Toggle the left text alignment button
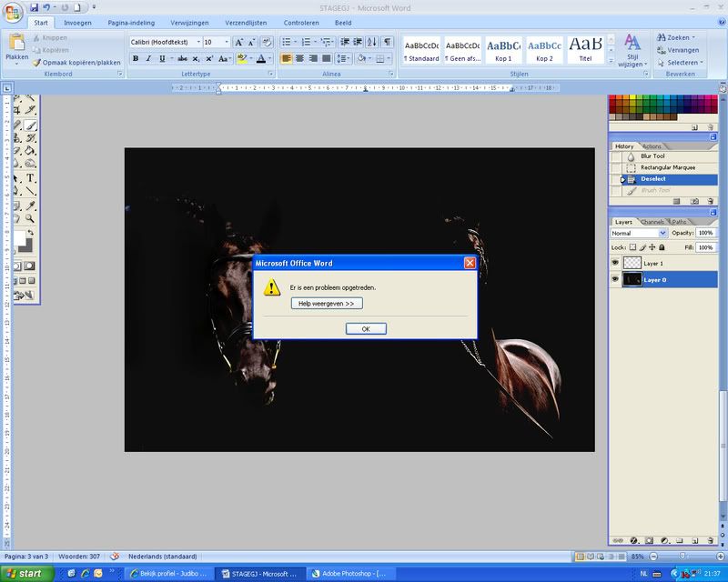Screen dimensions: 728x582 pyautogui.click(x=287, y=58)
